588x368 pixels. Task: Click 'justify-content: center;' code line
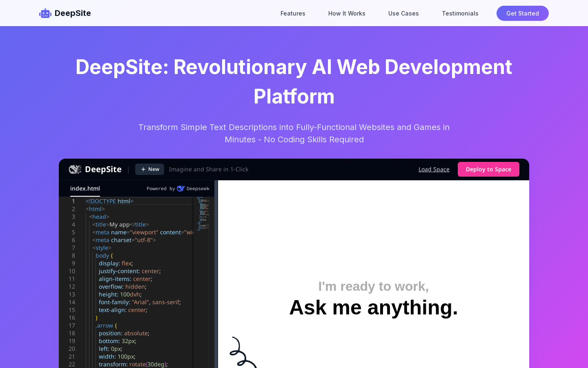coord(130,271)
